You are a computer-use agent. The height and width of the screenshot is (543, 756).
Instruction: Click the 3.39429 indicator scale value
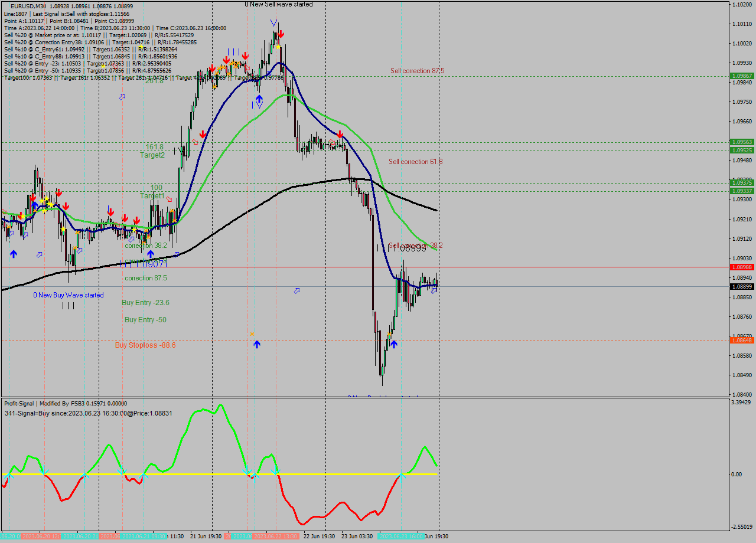(x=741, y=403)
